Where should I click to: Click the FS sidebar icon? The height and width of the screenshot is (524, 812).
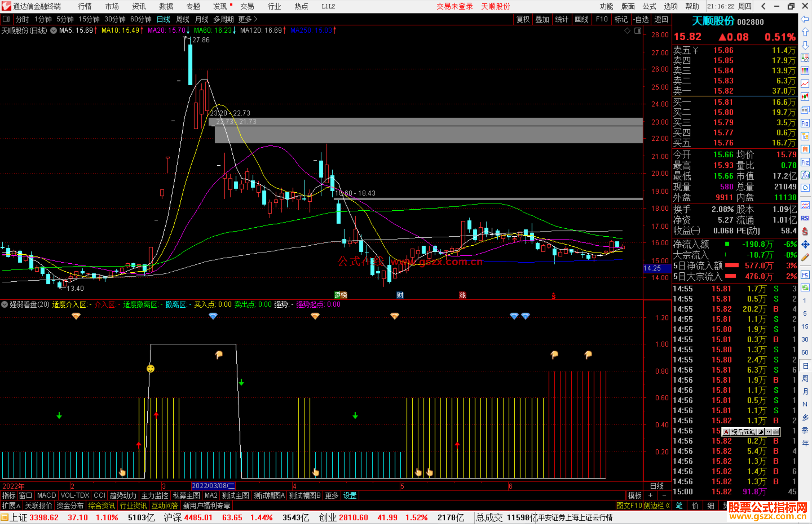[805, 275]
